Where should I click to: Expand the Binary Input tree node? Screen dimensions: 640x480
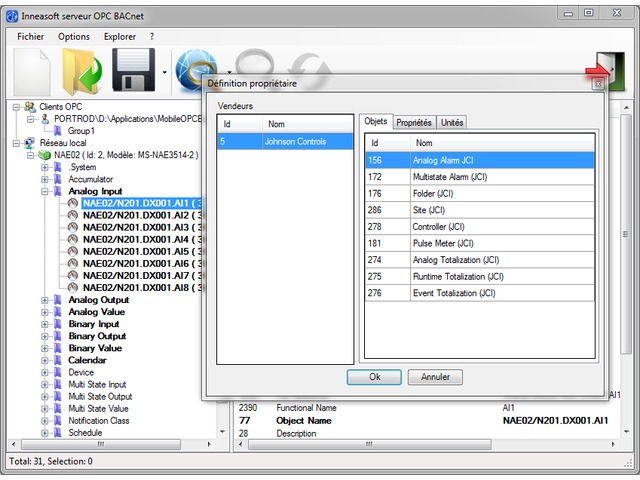(45, 324)
